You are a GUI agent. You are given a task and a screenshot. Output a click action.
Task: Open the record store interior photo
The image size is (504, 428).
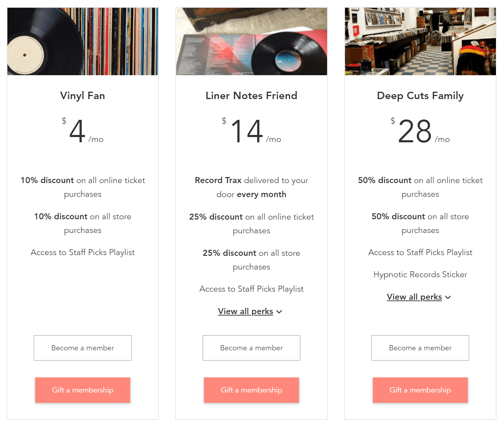tap(420, 41)
